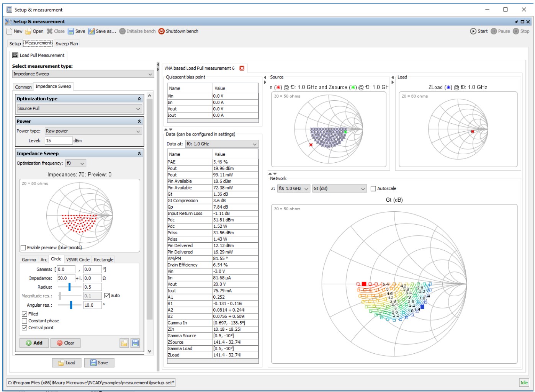Viewport: 535px width, 392px height.
Task: Click the Pause measurement icon
Action: pyautogui.click(x=494, y=31)
